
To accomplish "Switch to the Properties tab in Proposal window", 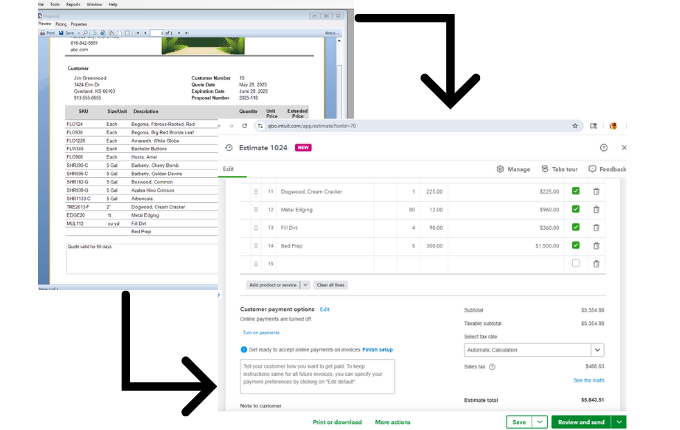I will tap(79, 24).
